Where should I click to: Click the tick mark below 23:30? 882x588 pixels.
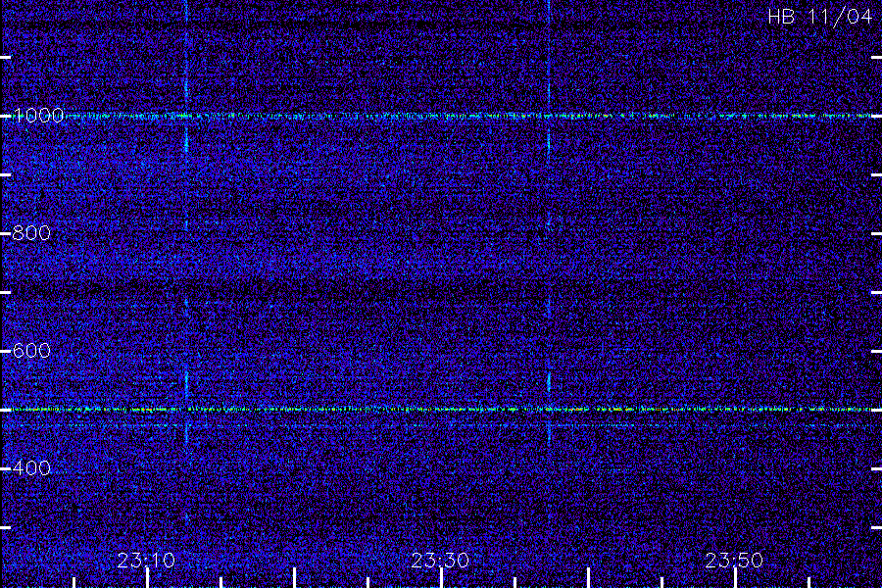click(442, 578)
